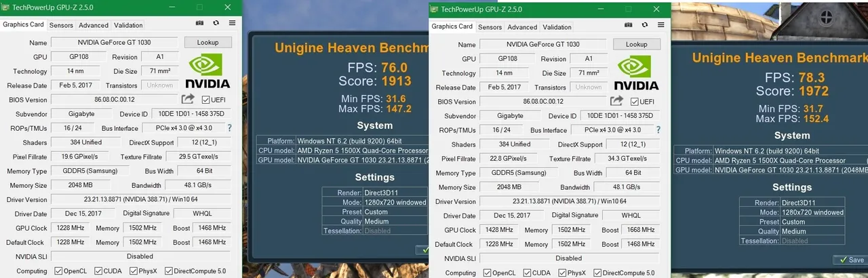Select Graphics Card tab in right GPU-Z window
868x278 pixels.
tap(452, 26)
